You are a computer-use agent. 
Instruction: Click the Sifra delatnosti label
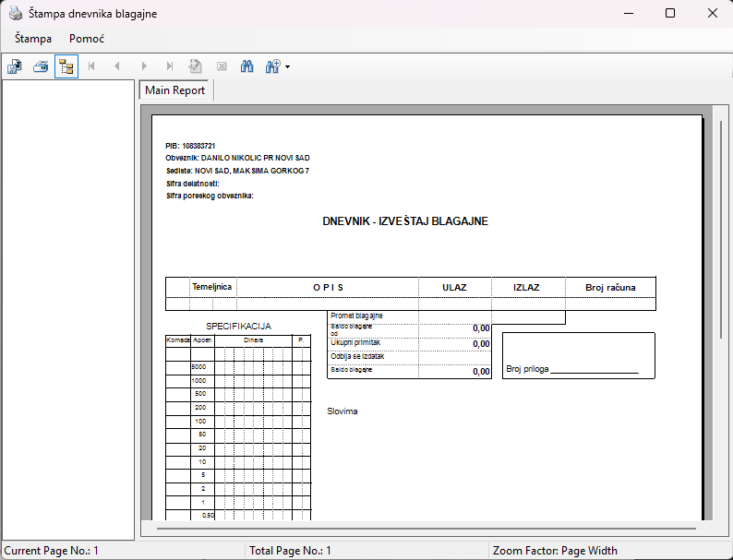[193, 184]
